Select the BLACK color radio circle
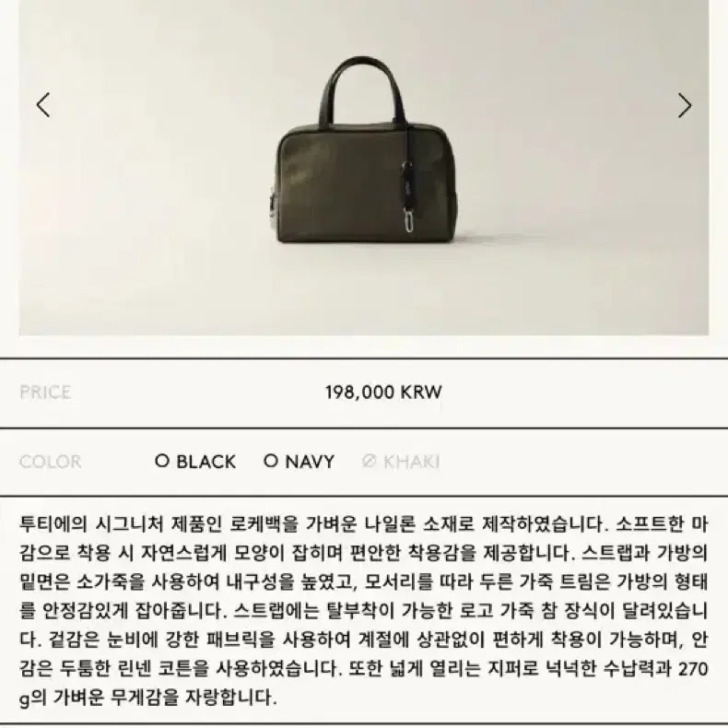This screenshot has height=728, width=728. (161, 461)
